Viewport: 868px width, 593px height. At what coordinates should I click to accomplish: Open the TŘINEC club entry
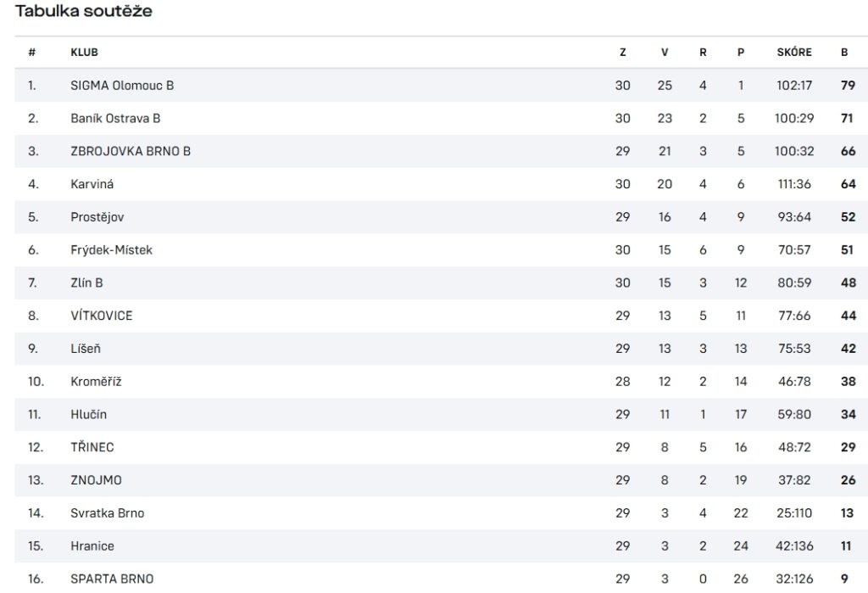click(x=92, y=447)
